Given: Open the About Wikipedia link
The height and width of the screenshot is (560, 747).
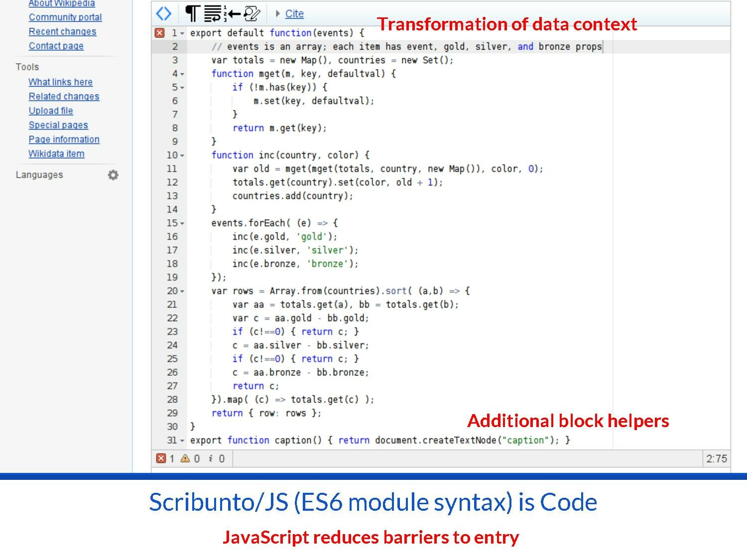Looking at the screenshot, I should tap(62, 3).
